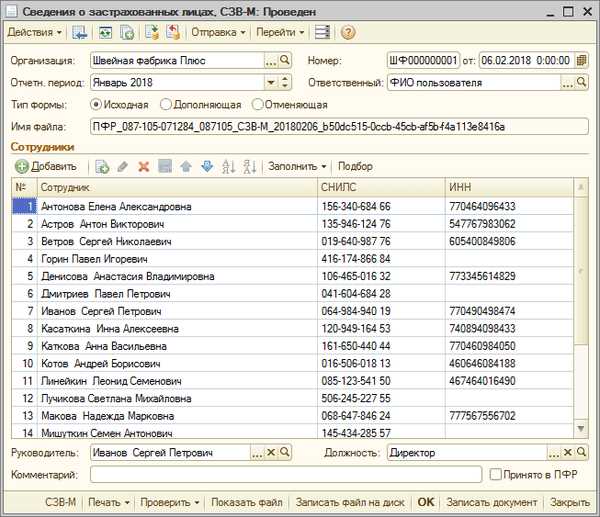Image resolution: width=600 pixels, height=517 pixels.
Task: Sort employees ascending icon
Action: coord(228,166)
